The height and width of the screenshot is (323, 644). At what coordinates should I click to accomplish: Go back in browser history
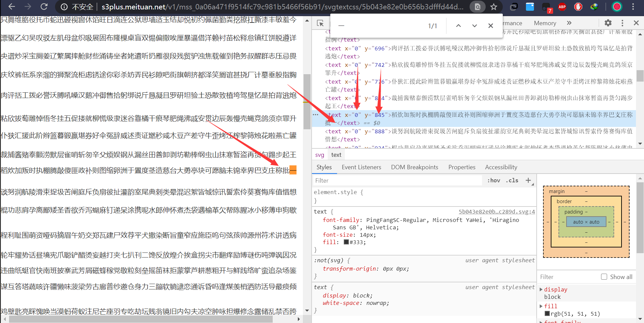12,6
